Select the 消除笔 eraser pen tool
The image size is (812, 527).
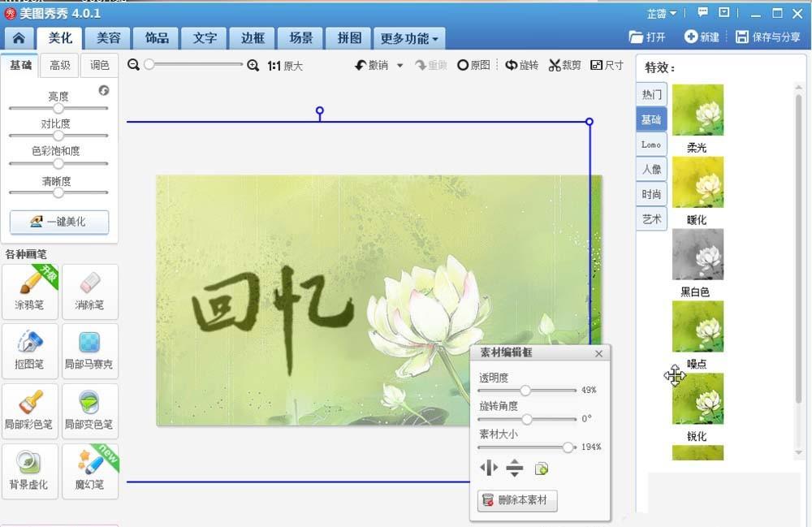[90, 292]
